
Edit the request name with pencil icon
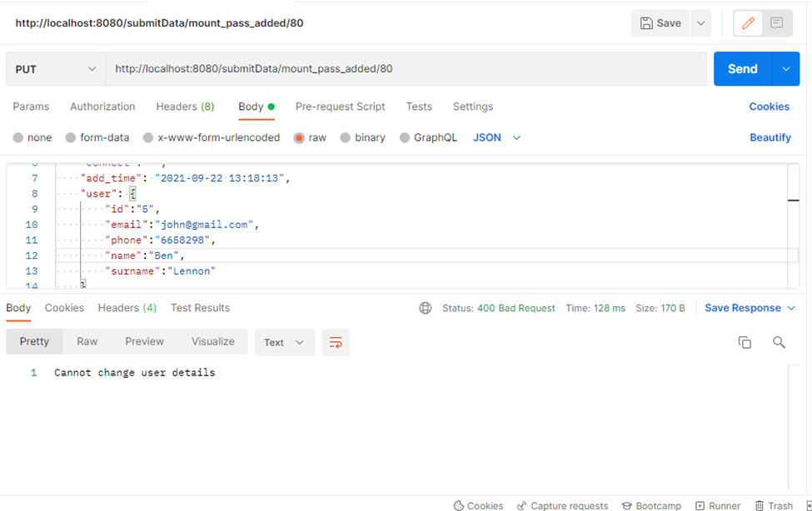point(747,22)
